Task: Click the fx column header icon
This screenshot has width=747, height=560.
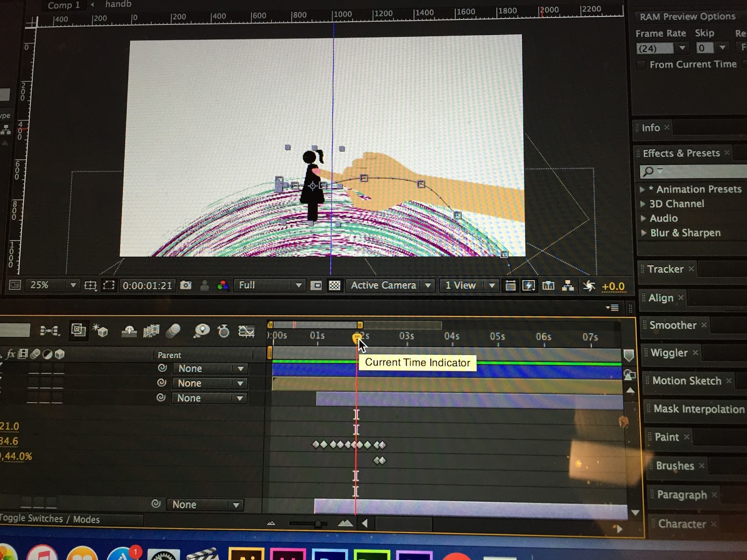Action: [11, 354]
